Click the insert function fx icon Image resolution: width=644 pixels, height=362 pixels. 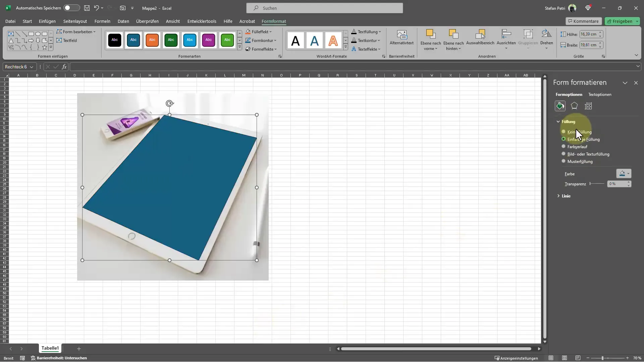(64, 67)
